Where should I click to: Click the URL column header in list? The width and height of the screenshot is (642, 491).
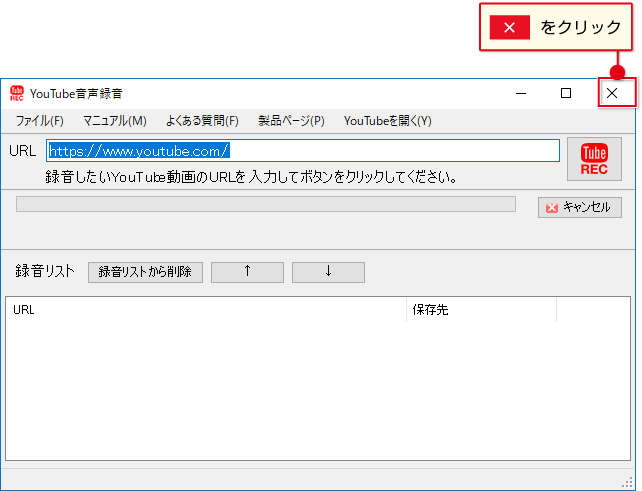coord(206,310)
